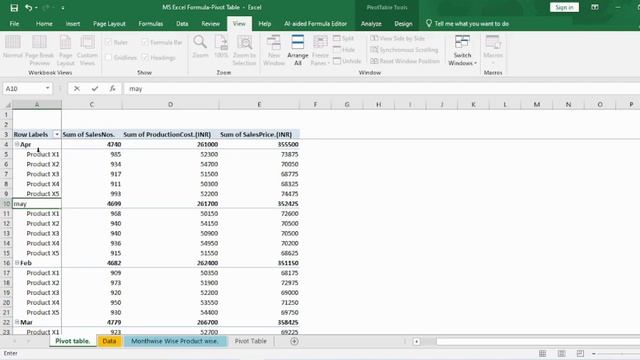Switch to Page Break Preview
The image size is (640, 360).
tap(39, 50)
